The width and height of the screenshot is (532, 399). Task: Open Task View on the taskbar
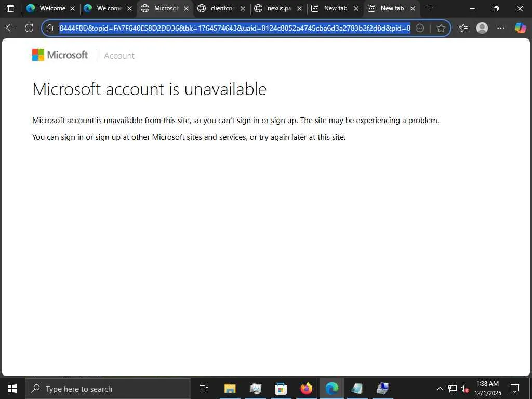(204, 389)
